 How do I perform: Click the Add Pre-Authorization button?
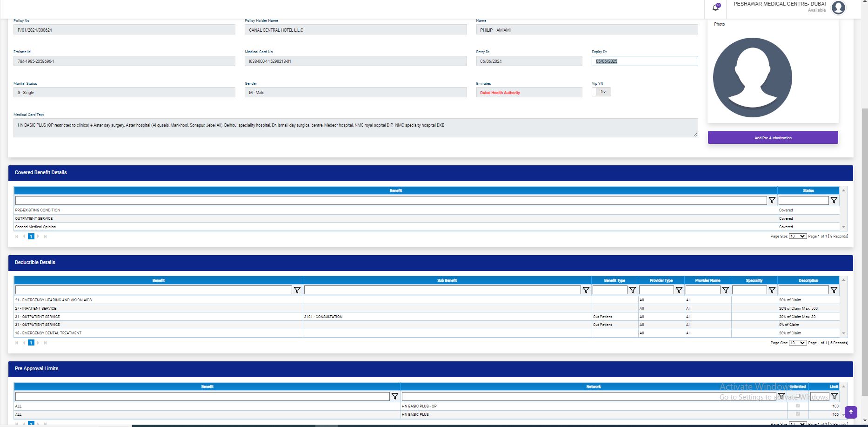(773, 138)
